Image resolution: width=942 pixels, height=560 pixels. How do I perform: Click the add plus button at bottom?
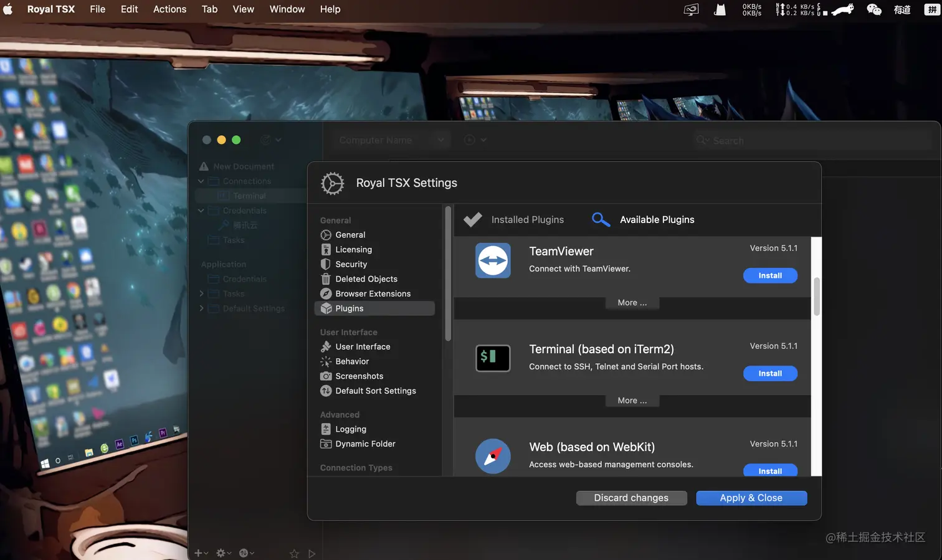pos(201,553)
